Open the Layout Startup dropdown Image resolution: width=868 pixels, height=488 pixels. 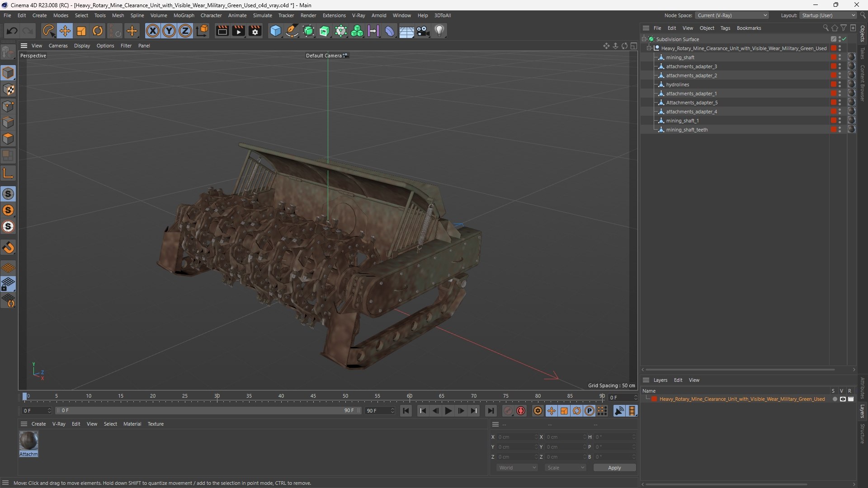pos(828,15)
